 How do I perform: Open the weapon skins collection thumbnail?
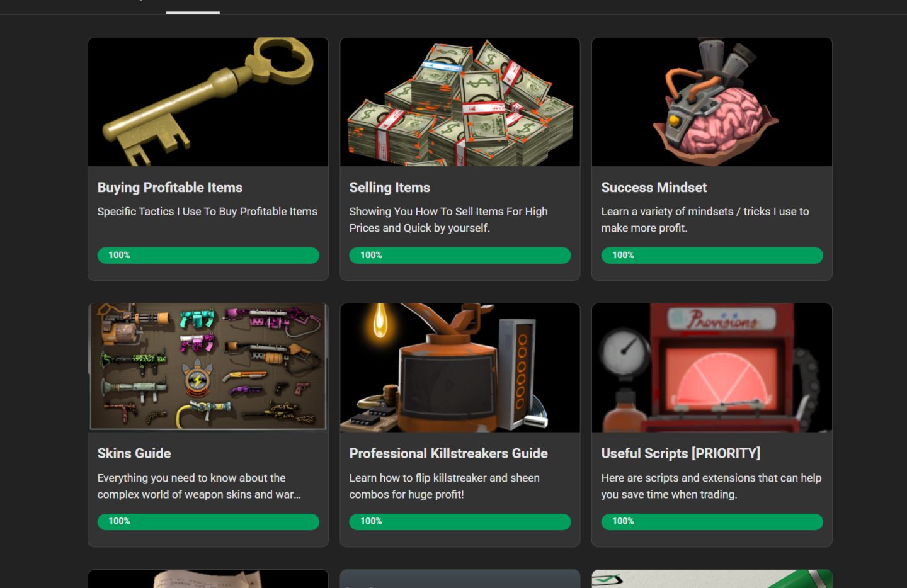pos(208,368)
